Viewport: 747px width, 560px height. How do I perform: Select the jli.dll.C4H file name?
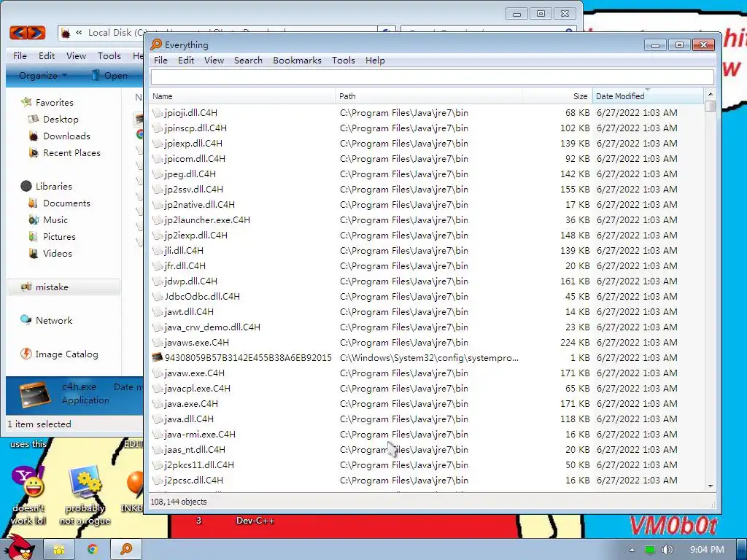(x=184, y=251)
